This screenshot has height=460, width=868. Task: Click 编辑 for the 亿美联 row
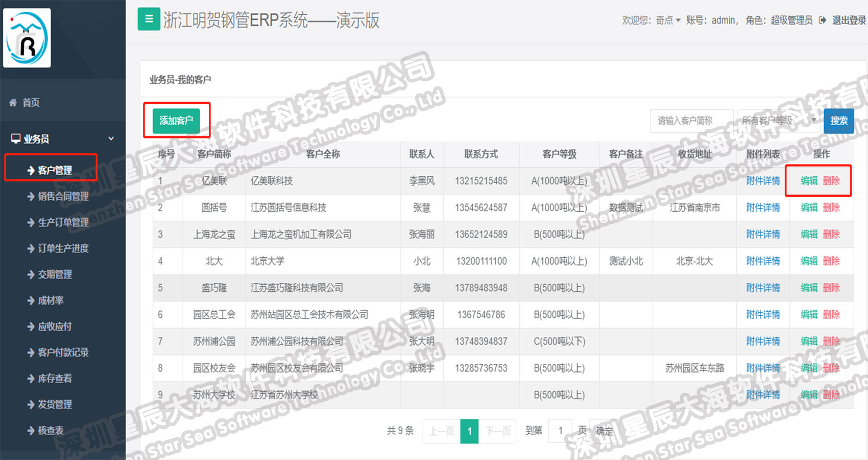coord(809,180)
